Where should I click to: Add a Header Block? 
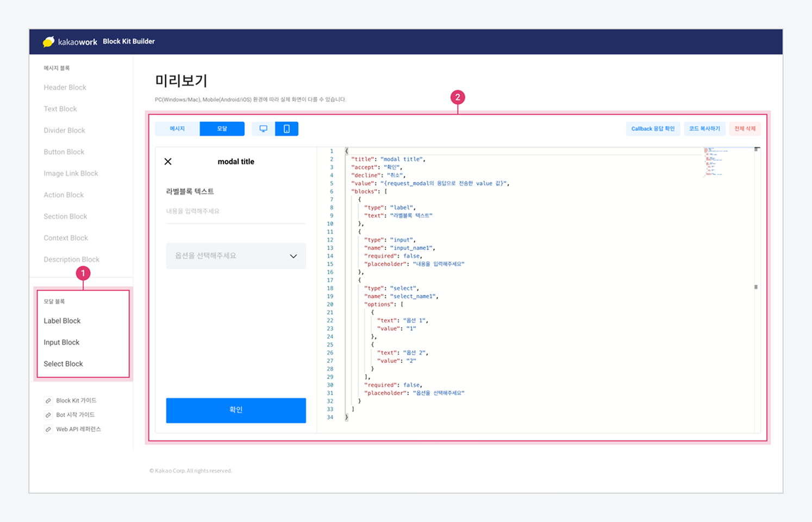tap(65, 87)
